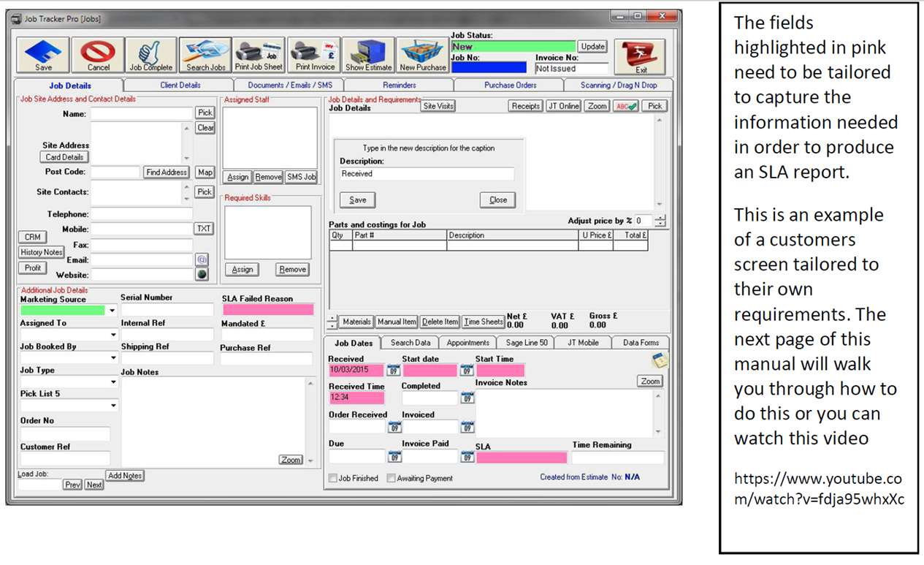
Task: Open the JT Mobile tab
Action: tap(583, 343)
